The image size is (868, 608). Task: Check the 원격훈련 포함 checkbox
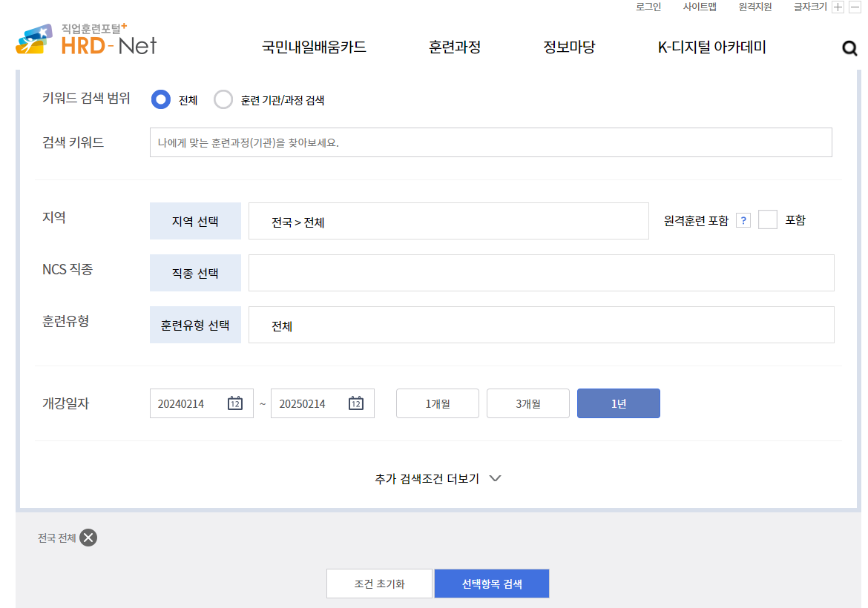point(767,219)
